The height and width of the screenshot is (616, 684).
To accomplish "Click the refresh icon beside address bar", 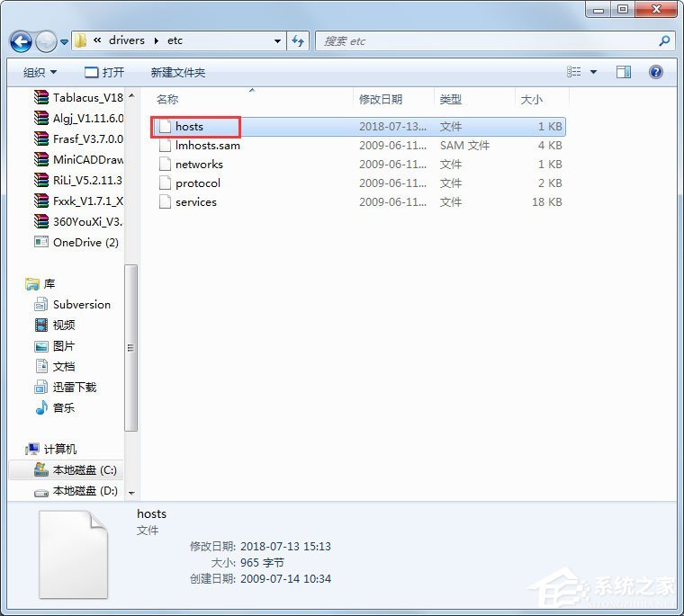I will pyautogui.click(x=299, y=41).
